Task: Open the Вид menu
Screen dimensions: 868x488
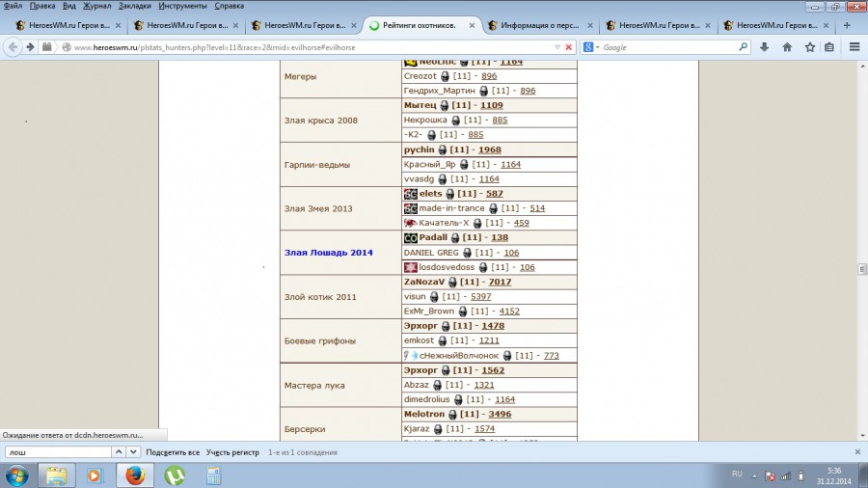Action: click(69, 6)
